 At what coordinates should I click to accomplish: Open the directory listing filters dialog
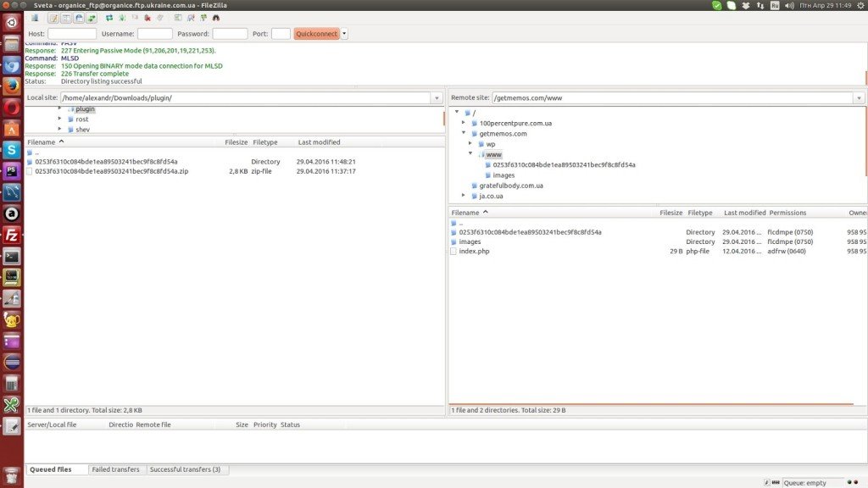pos(178,18)
